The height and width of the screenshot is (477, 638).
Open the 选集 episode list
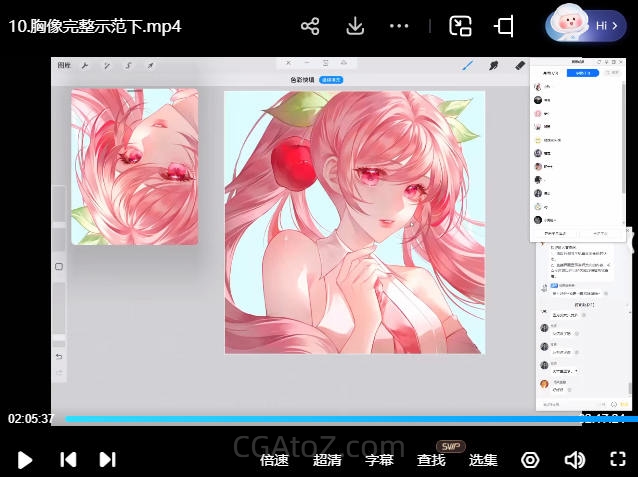point(483,460)
